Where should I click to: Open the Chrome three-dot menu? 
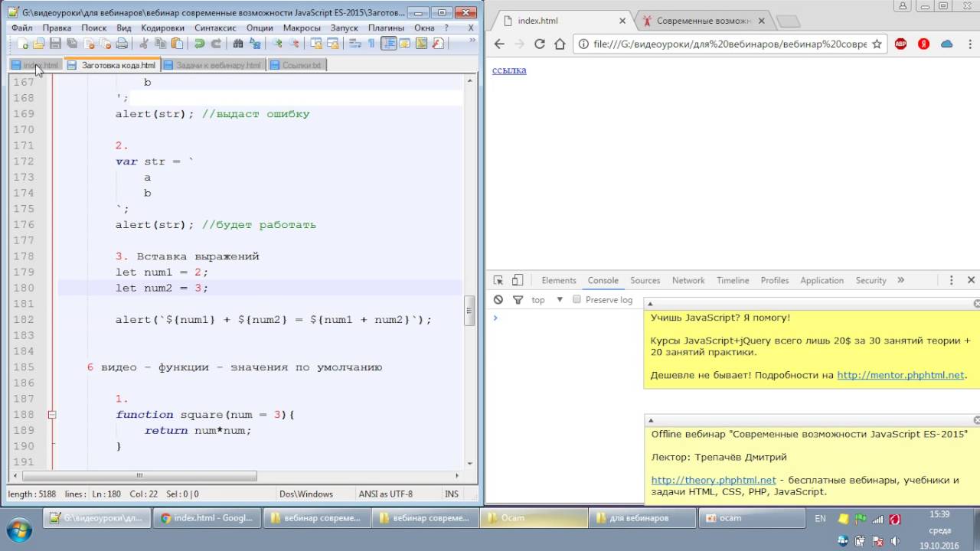click(x=969, y=44)
